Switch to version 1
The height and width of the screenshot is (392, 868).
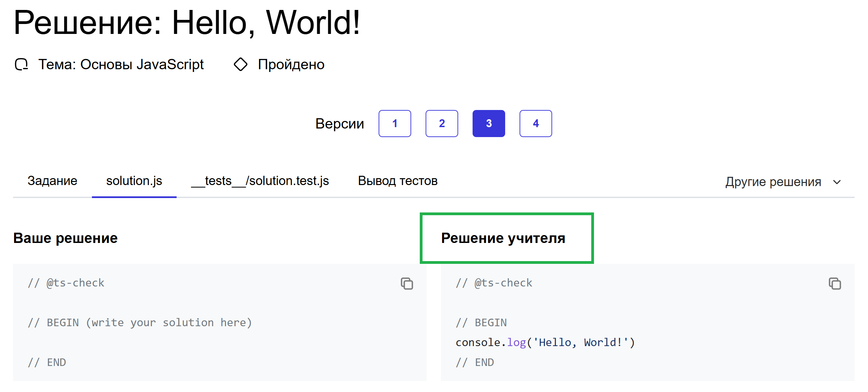(395, 123)
